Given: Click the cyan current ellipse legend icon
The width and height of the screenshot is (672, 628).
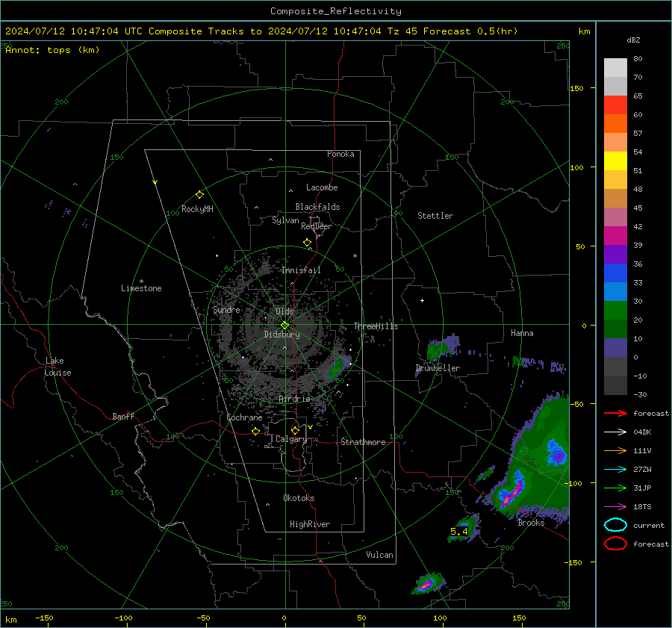Looking at the screenshot, I should coord(615,525).
